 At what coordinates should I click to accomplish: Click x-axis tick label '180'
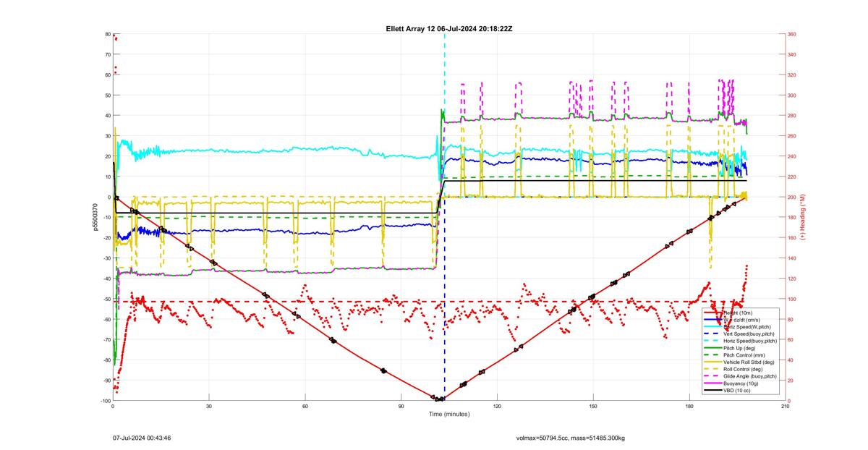coord(689,407)
